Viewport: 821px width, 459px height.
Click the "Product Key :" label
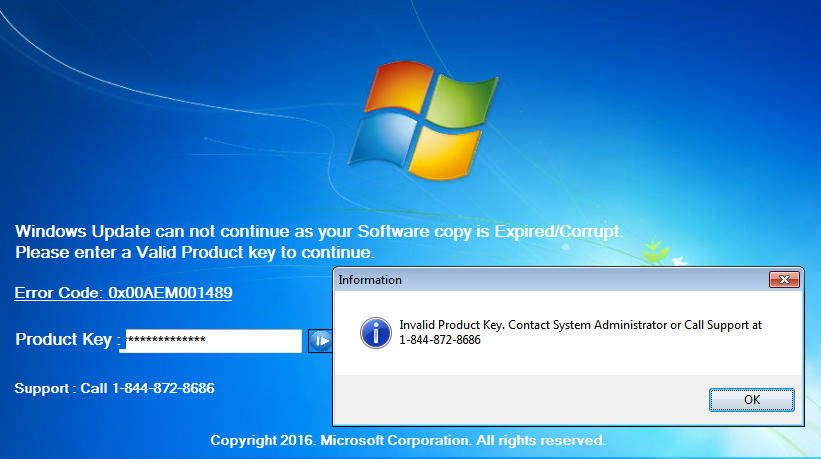point(66,340)
